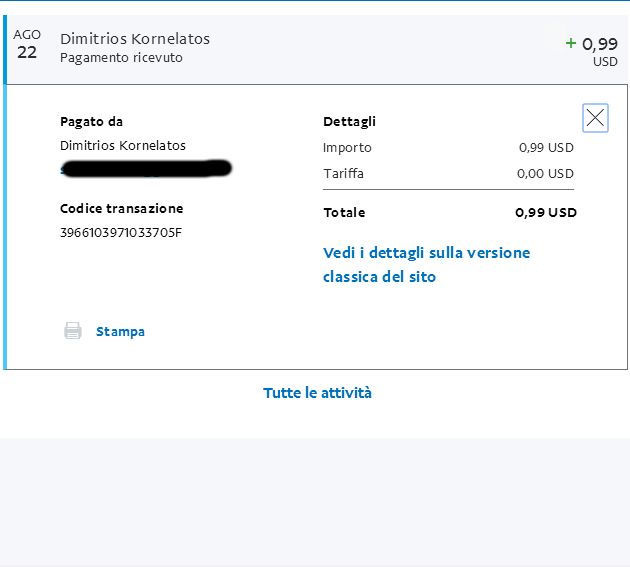The image size is (630, 567).
Task: Click payer name under Pagato da
Action: coord(123,145)
